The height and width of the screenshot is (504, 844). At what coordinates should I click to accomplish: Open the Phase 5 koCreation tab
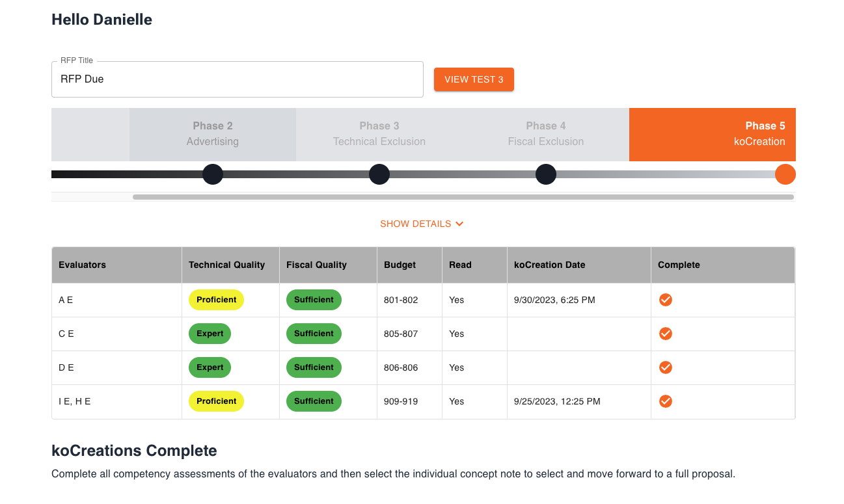[713, 134]
